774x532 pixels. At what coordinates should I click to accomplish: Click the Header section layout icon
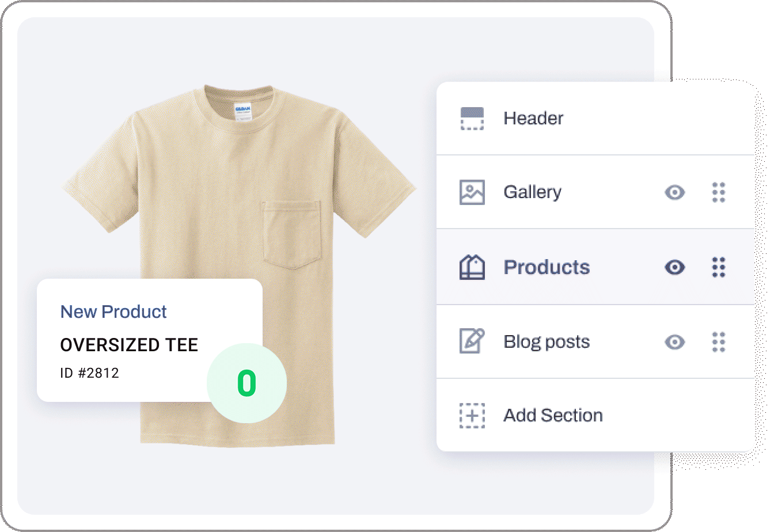point(472,118)
